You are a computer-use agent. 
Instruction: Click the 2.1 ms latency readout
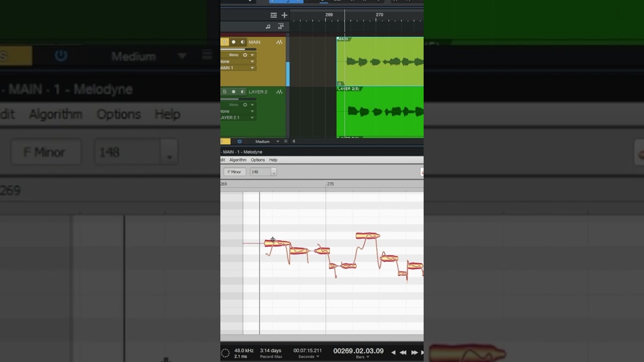(240, 356)
